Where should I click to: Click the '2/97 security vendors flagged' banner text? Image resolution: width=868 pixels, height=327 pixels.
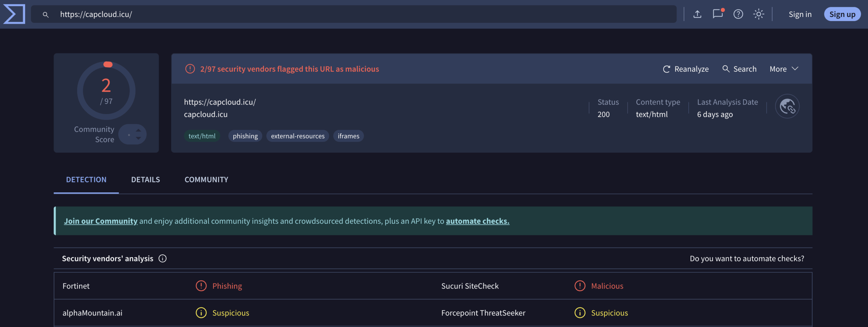(289, 69)
